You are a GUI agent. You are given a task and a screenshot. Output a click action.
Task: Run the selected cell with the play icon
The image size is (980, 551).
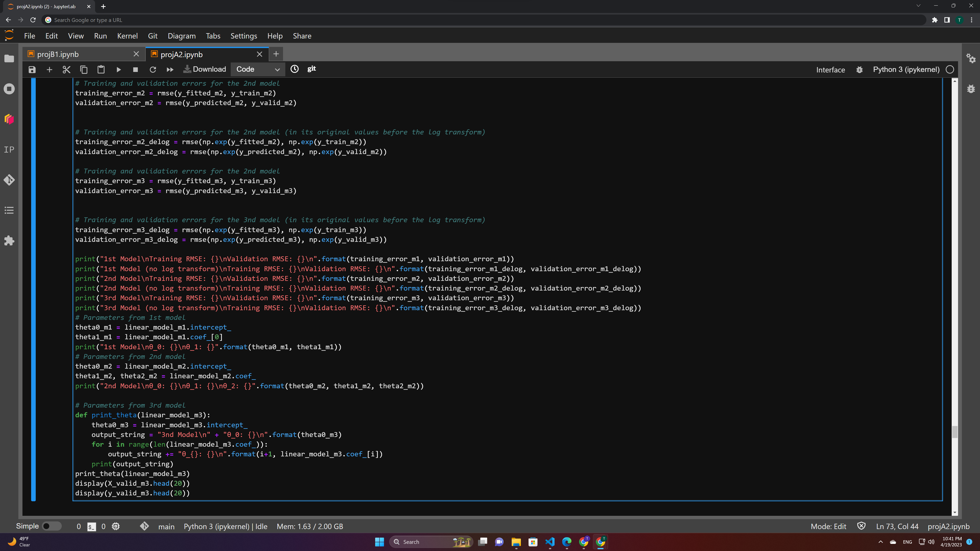pyautogui.click(x=118, y=70)
